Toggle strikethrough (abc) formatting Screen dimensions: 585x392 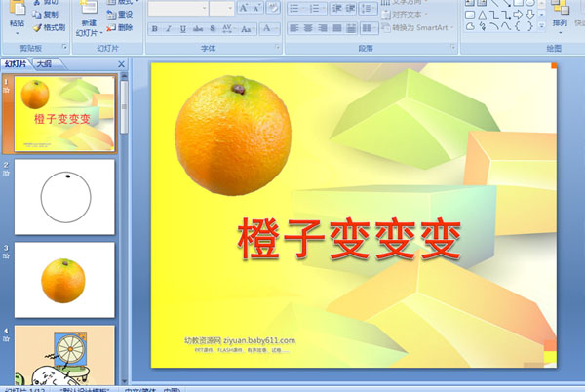tap(198, 28)
